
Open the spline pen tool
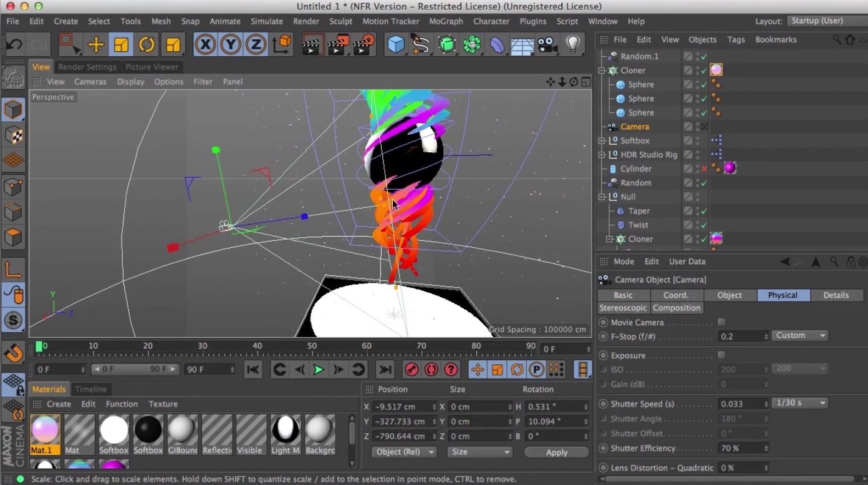click(422, 45)
